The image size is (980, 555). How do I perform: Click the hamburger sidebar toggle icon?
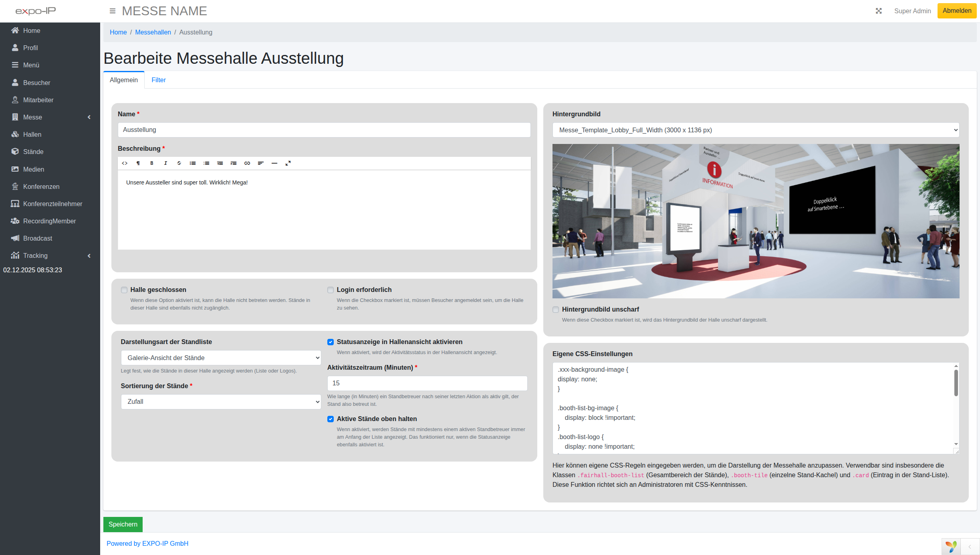tap(113, 11)
